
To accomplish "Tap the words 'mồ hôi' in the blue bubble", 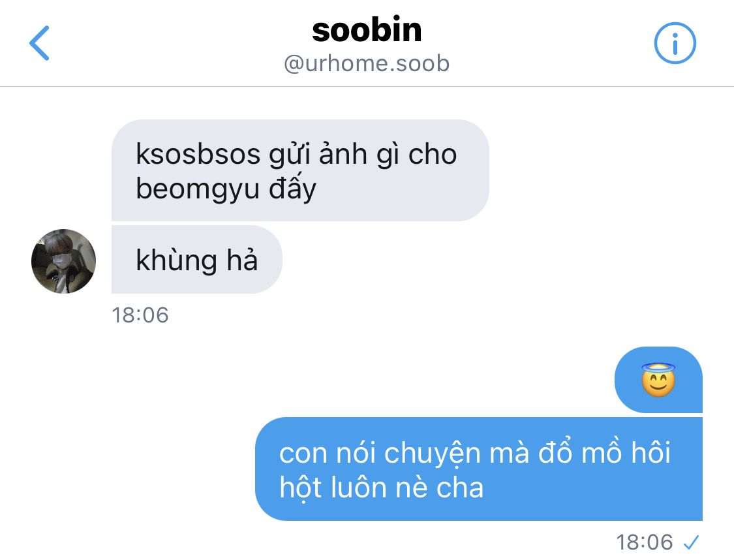I will coord(626,453).
